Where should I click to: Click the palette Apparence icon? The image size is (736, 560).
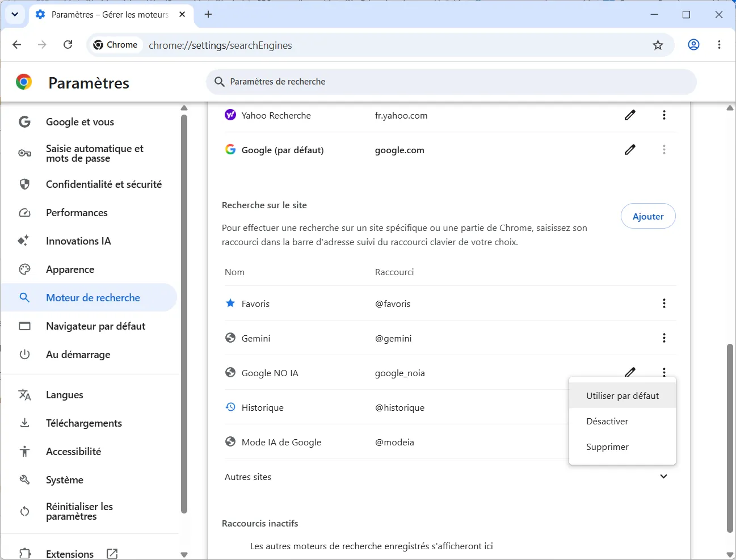point(24,270)
